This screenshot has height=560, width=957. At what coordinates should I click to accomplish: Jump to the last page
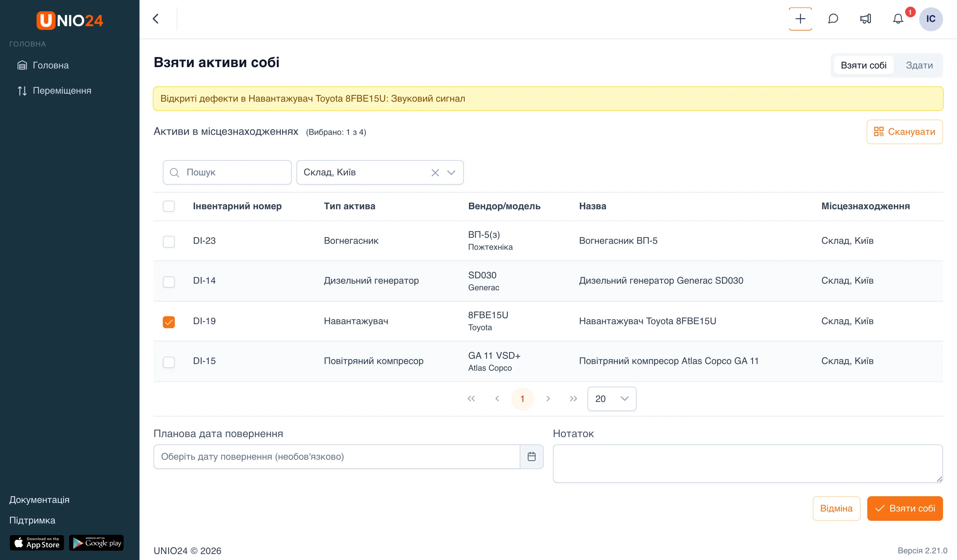click(x=574, y=399)
